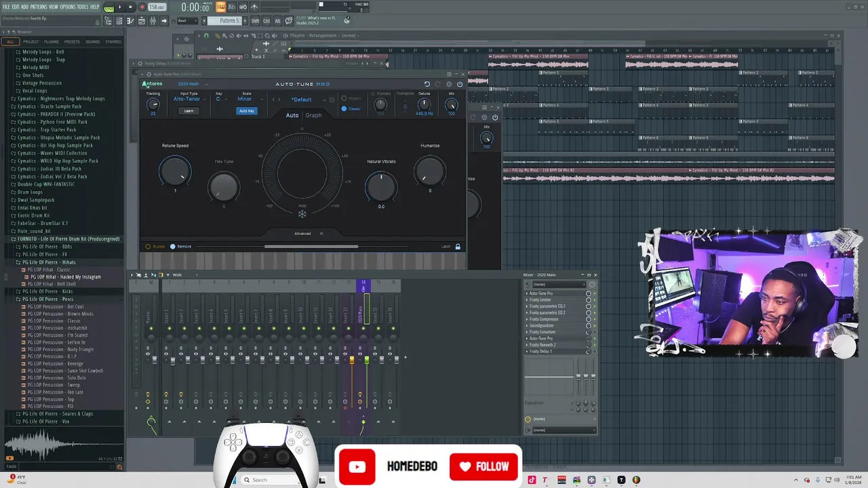Image resolution: width=868 pixels, height=488 pixels.
Task: Click the Humanize knob
Action: [x=429, y=171]
